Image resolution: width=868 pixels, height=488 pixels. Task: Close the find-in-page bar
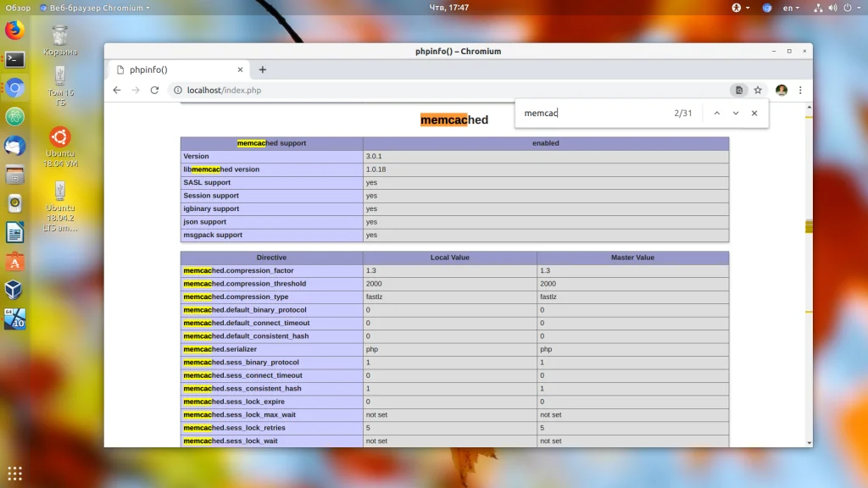[754, 113]
